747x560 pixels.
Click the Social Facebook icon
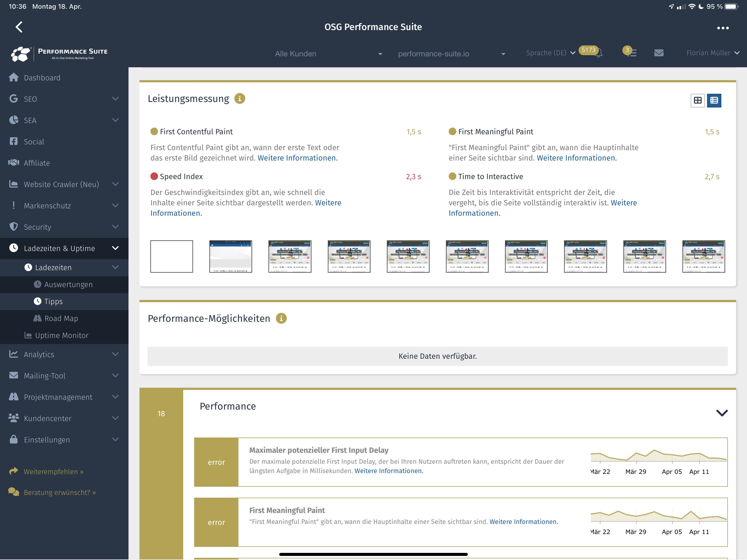[x=13, y=141]
